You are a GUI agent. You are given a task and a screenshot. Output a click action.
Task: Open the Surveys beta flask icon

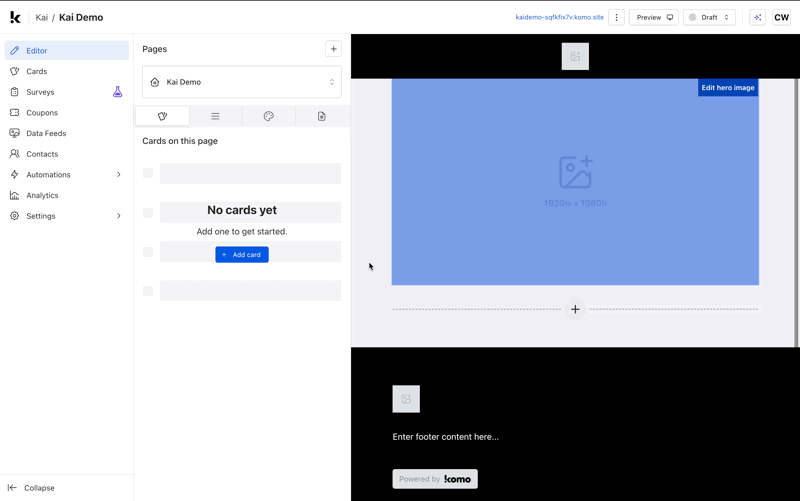(117, 92)
